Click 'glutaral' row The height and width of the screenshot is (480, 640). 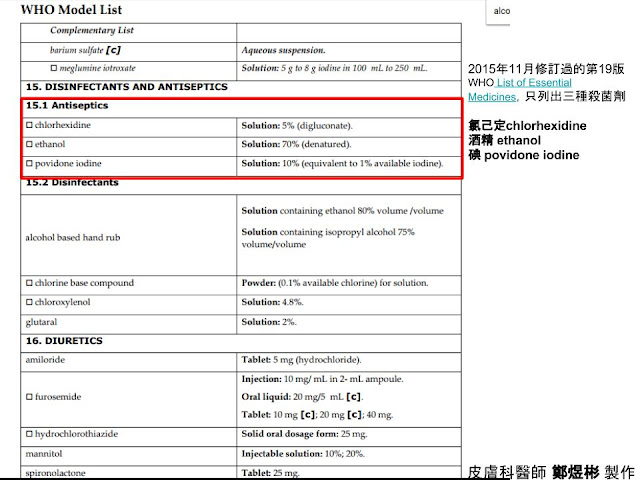[241, 324]
